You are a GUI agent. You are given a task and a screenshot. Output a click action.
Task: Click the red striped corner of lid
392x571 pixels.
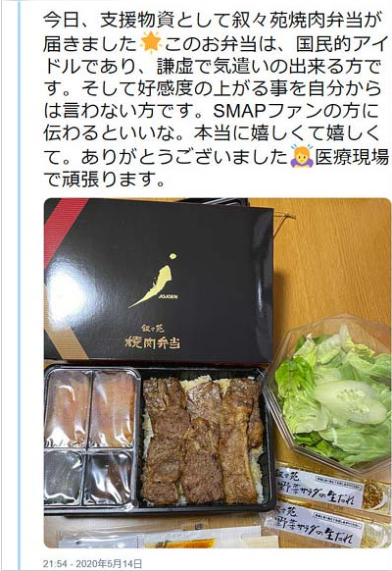tap(63, 222)
